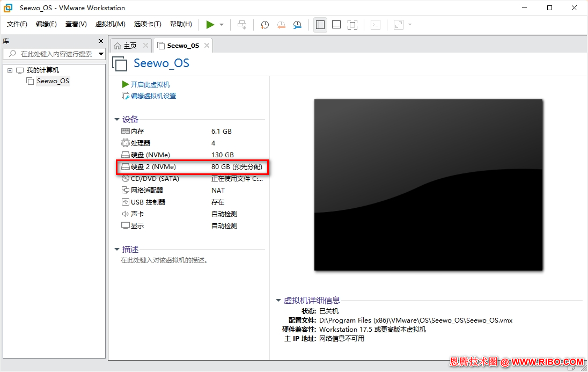This screenshot has height=372, width=588.
Task: Click 编辑虚拟机设置 link
Action: tap(153, 96)
